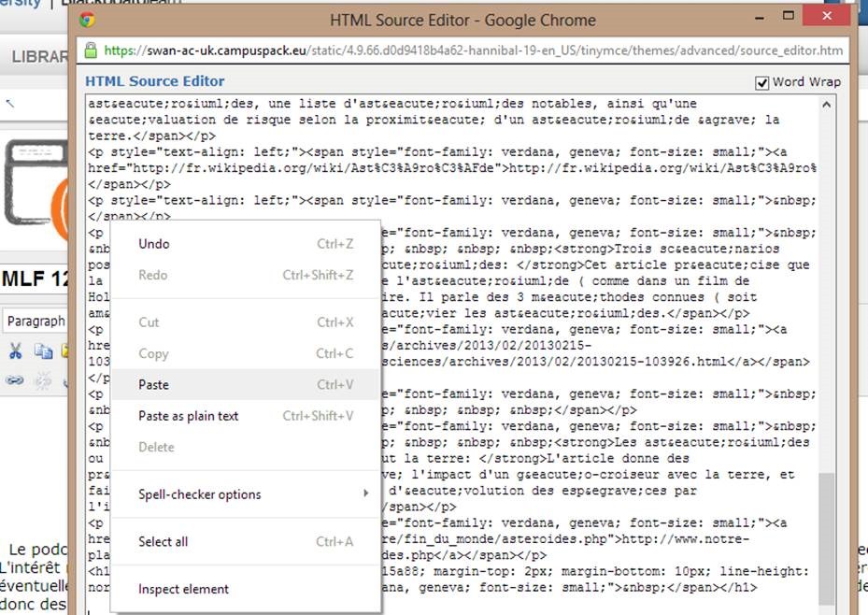Click the scissors Cut icon in the editor toolbar

15,351
